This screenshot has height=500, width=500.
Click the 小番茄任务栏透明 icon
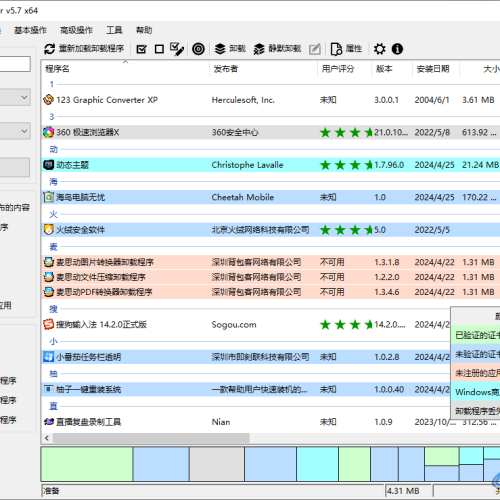[x=49, y=357]
